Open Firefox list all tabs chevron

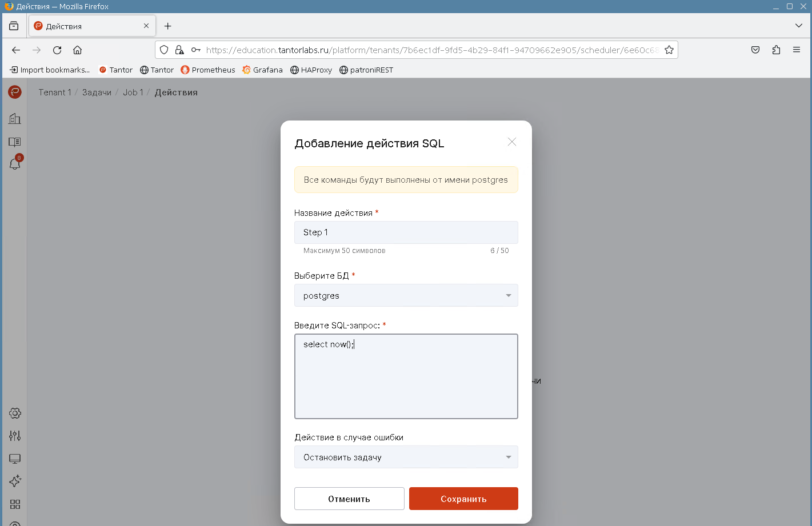(798, 26)
